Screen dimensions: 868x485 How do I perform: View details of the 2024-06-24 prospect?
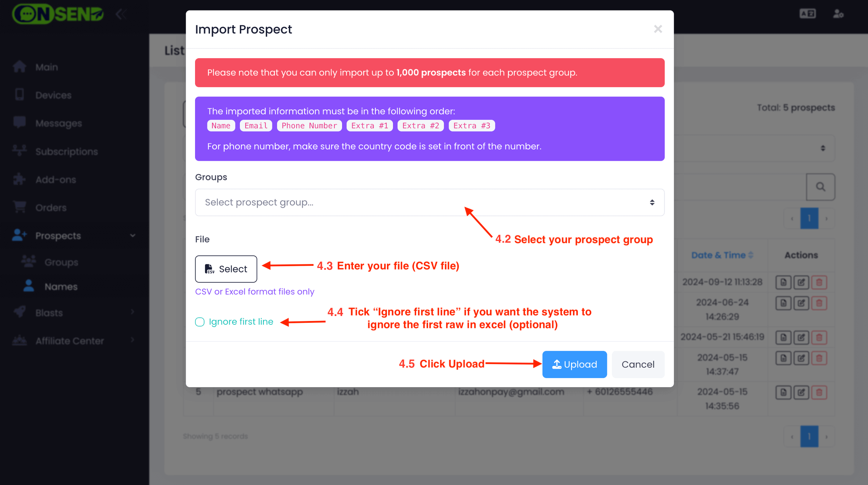[x=783, y=303]
